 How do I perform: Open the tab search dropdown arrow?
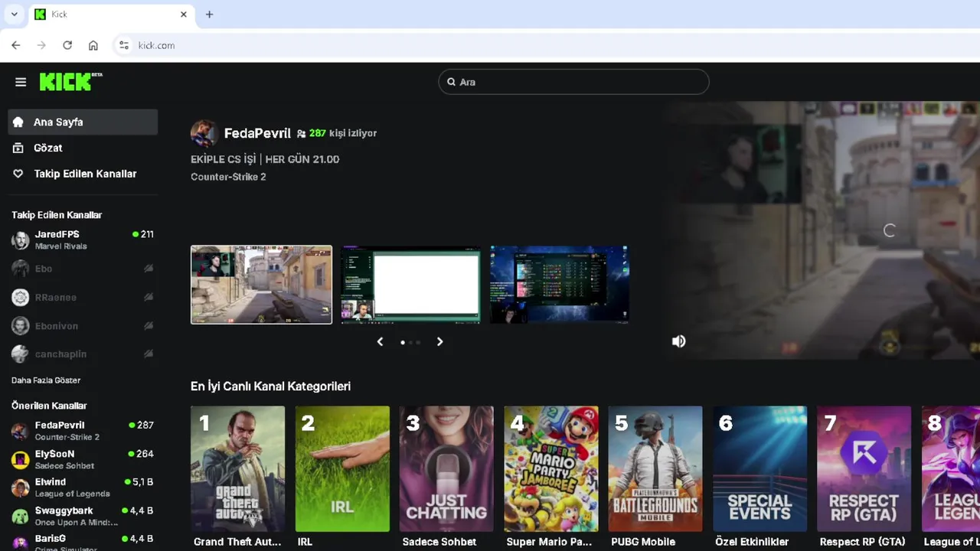(14, 14)
